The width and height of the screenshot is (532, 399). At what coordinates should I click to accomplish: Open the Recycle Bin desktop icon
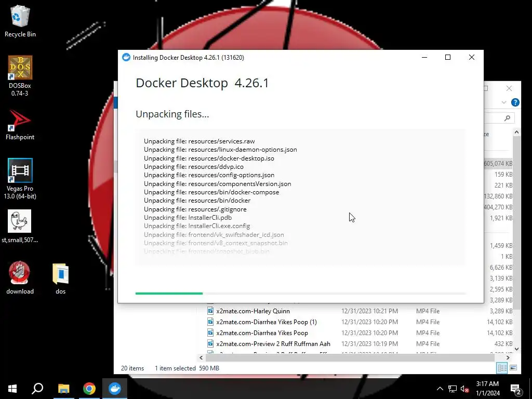click(20, 21)
